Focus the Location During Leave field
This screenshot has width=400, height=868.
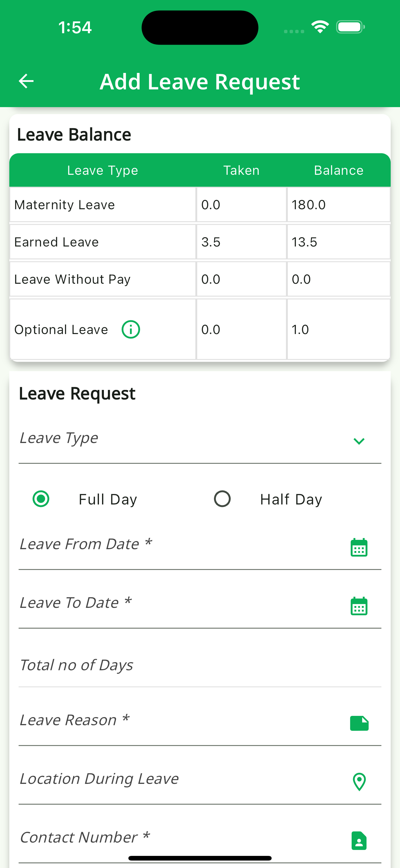click(179, 779)
